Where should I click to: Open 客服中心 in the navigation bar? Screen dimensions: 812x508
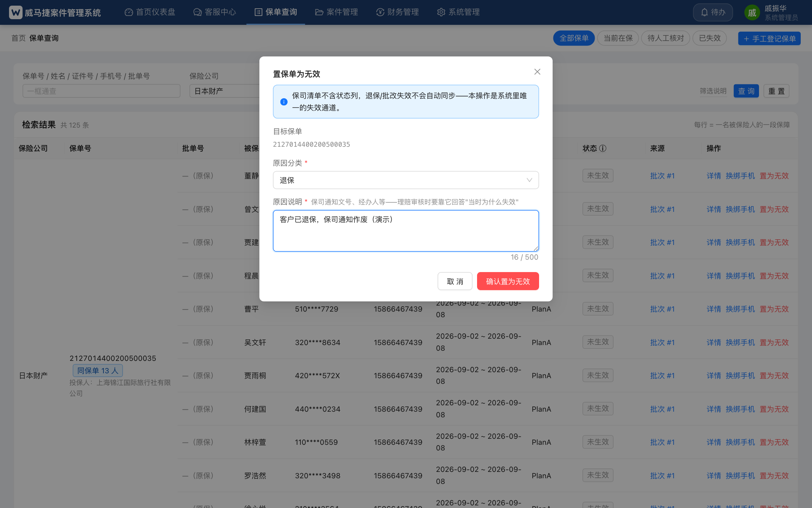[215, 12]
